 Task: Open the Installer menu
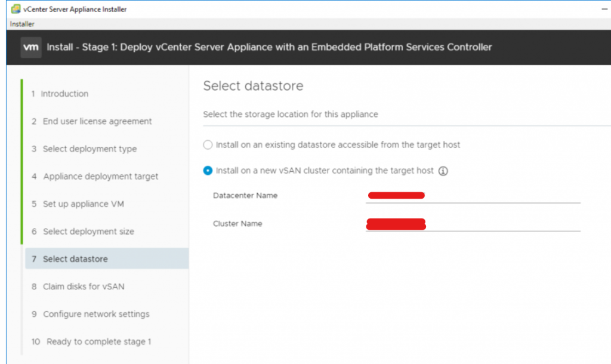[x=22, y=24]
